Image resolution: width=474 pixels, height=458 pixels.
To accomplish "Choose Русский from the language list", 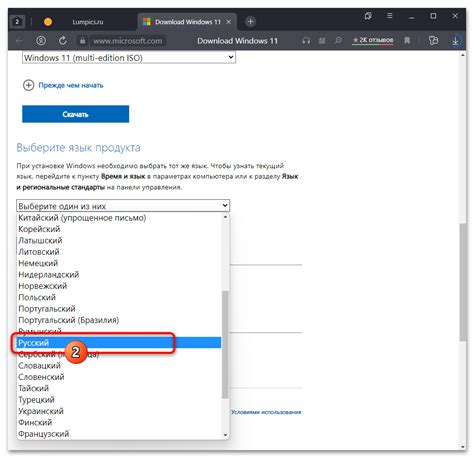I will click(119, 343).
